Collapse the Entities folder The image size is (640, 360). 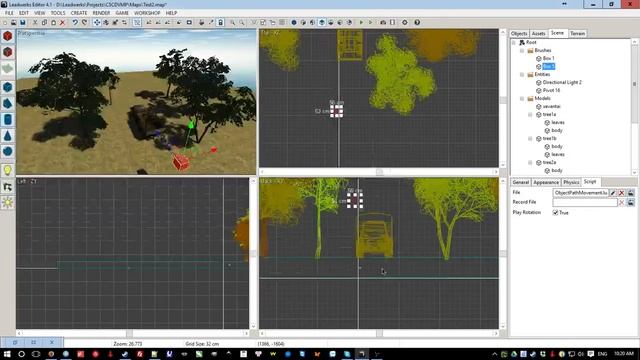click(522, 74)
